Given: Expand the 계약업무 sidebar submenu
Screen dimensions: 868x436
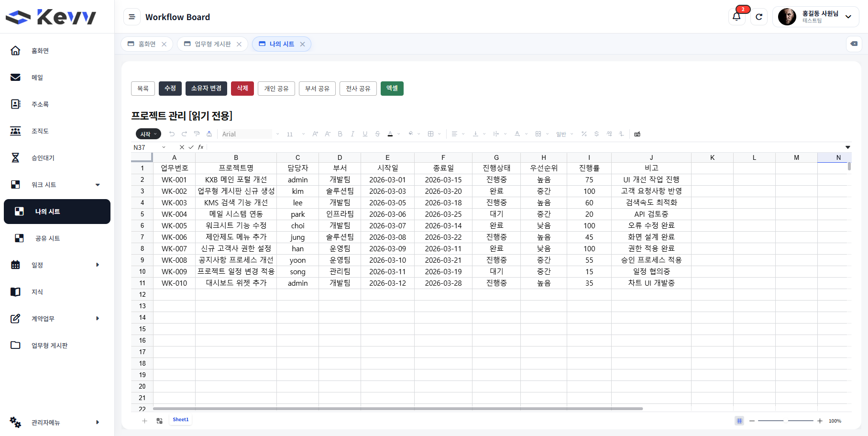Looking at the screenshot, I should point(98,318).
